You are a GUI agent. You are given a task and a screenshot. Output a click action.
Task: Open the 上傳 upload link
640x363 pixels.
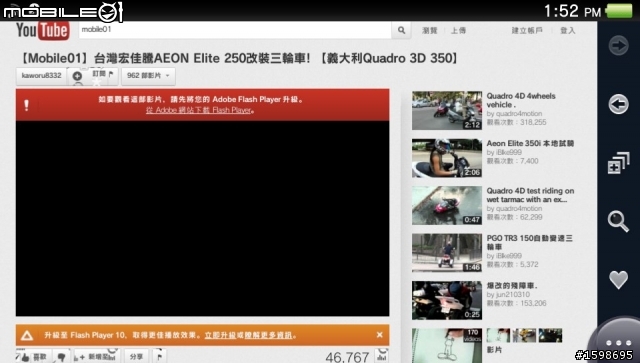pos(458,31)
